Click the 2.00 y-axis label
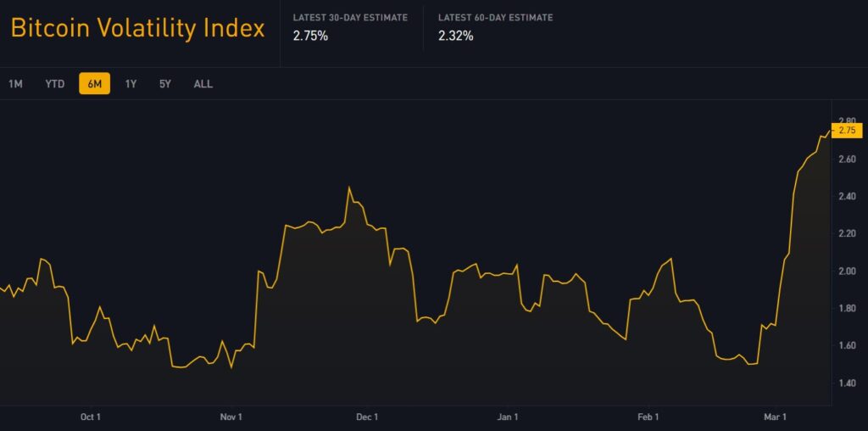The width and height of the screenshot is (868, 431). [x=847, y=271]
